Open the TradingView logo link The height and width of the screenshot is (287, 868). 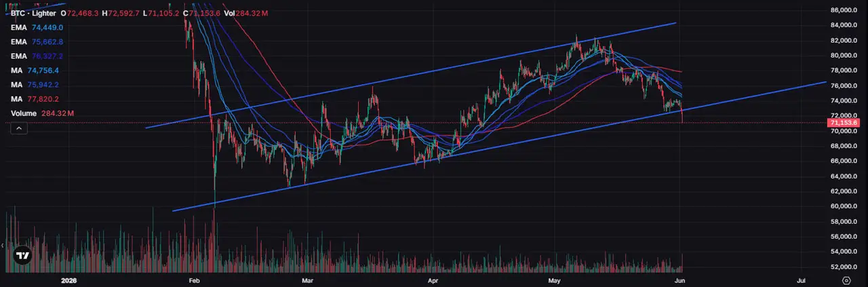point(23,256)
